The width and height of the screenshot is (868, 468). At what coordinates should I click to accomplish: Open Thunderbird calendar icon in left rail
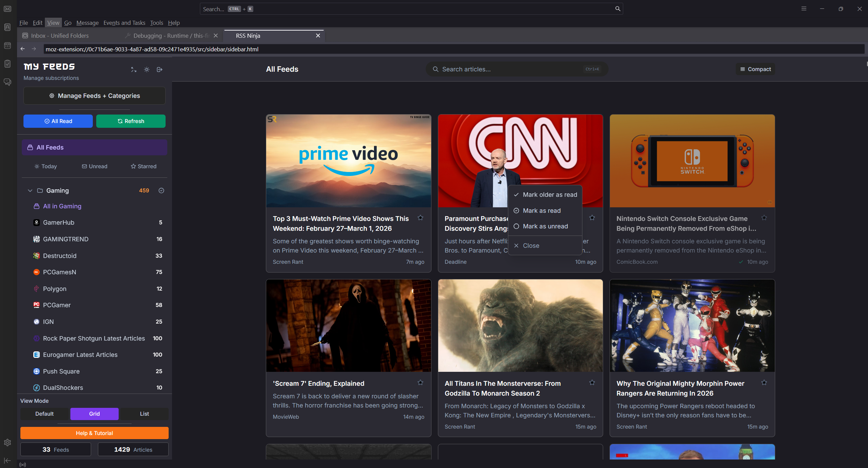pyautogui.click(x=7, y=46)
